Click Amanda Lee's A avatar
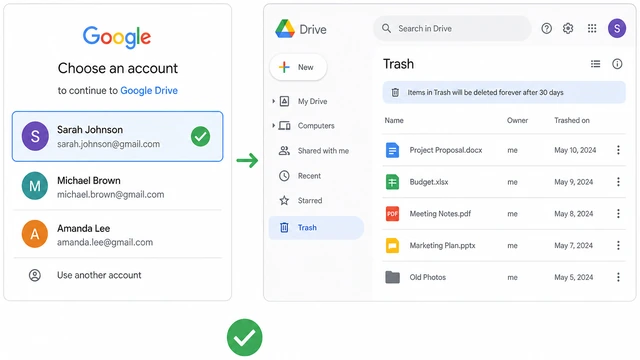The image size is (640, 360). click(35, 234)
